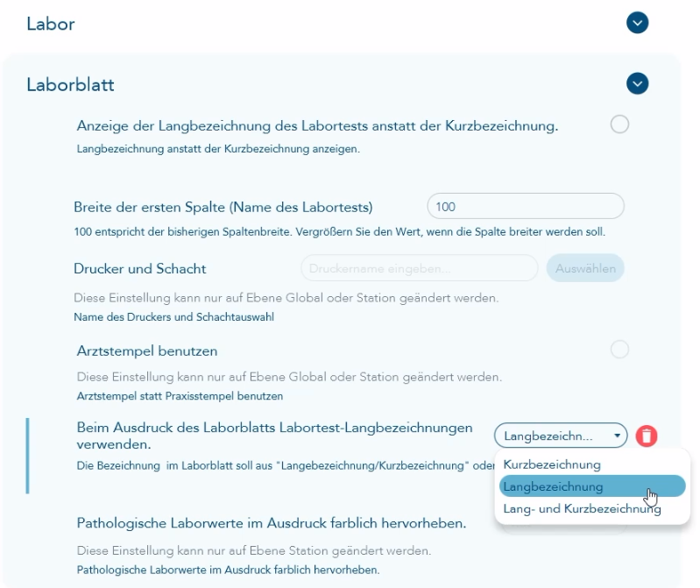Click Langbezeichnung anstatt der Kurzbezeichnung anzeigen text
Screen dimensions: 700x588
point(218,149)
